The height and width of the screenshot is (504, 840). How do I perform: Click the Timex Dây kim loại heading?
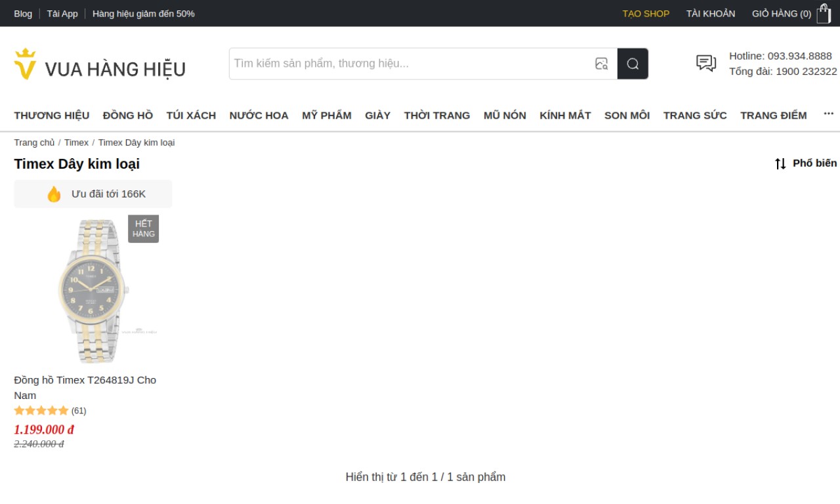(77, 164)
